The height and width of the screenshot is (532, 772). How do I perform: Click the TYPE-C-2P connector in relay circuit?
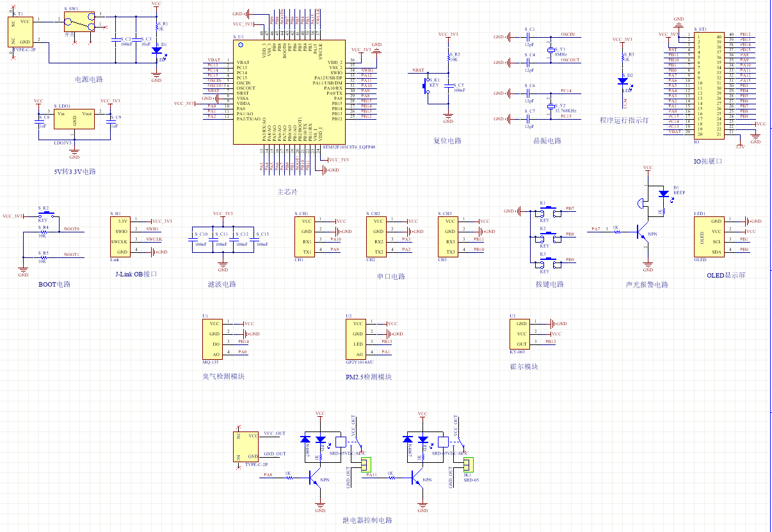[247, 446]
